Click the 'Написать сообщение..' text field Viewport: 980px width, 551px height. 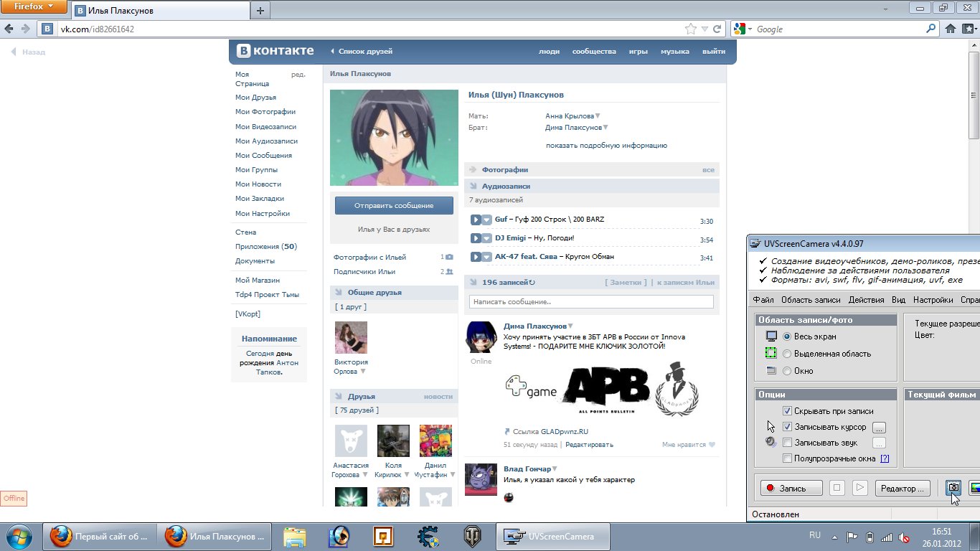coord(591,302)
